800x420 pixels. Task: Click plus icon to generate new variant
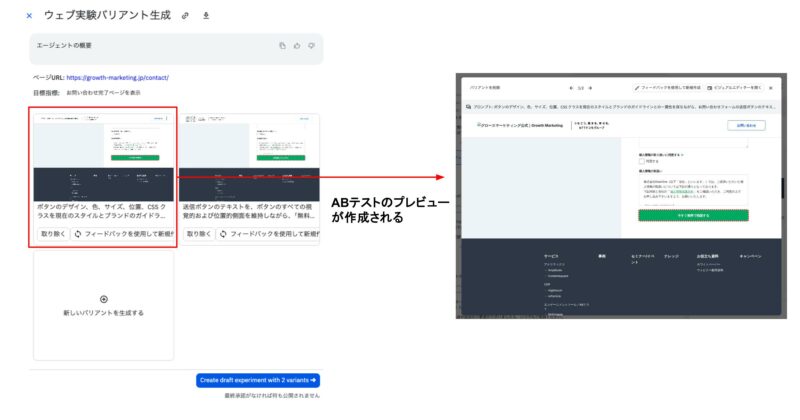pyautogui.click(x=104, y=298)
